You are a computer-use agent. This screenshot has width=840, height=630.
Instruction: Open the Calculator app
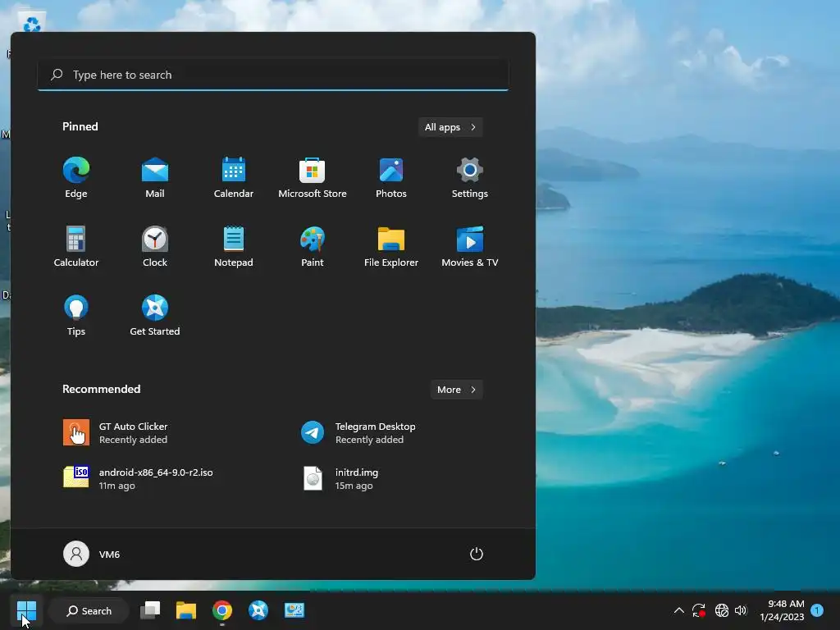pyautogui.click(x=76, y=247)
